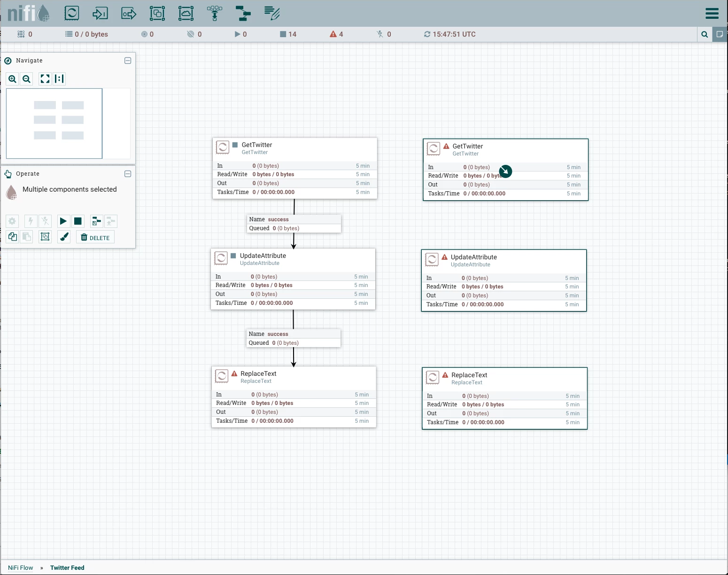The height and width of the screenshot is (575, 728).
Task: Change color of selected components
Action: click(x=64, y=237)
